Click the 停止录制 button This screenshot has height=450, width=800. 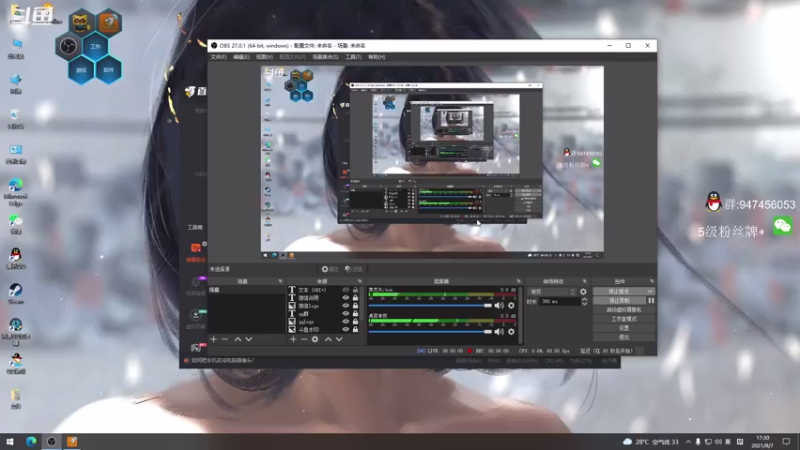[619, 301]
